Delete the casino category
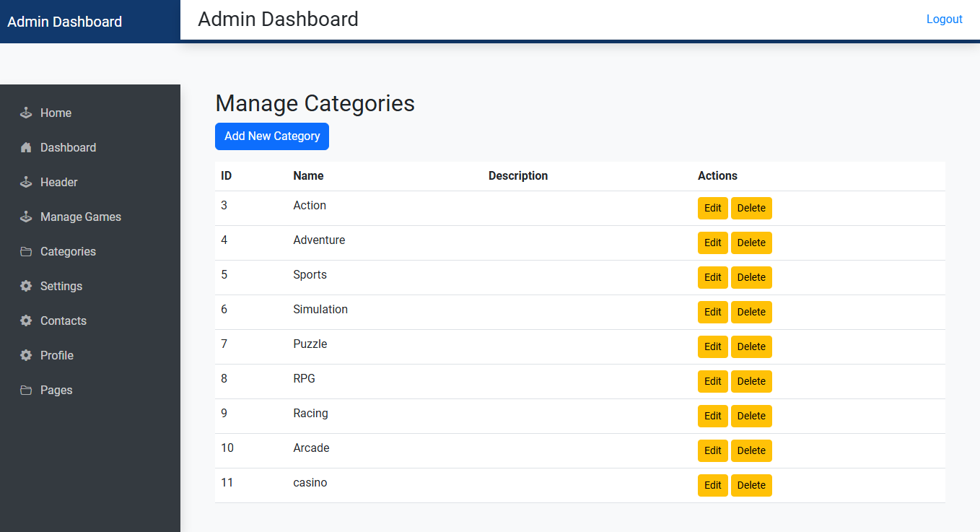 (751, 485)
